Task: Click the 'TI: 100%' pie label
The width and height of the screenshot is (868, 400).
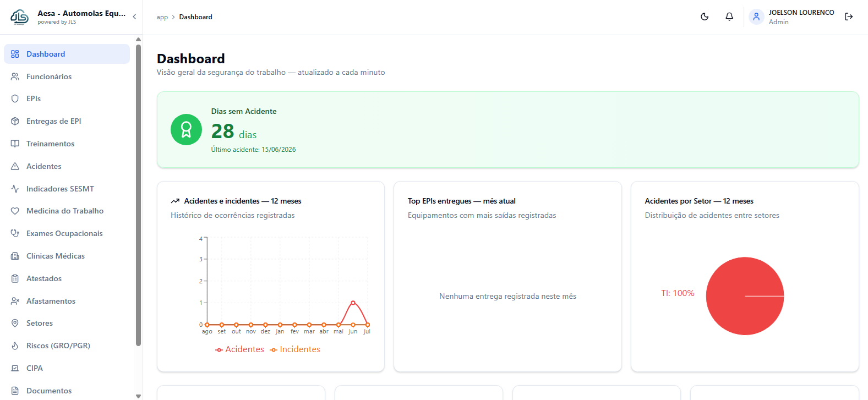Action: [x=678, y=293]
